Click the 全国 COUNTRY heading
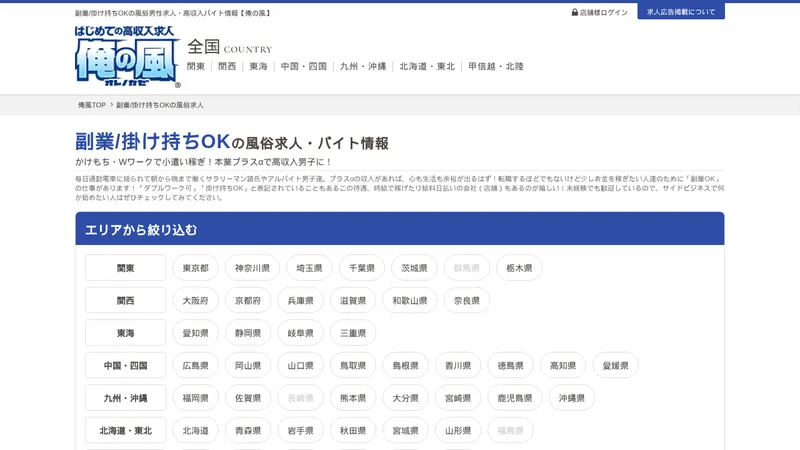The width and height of the screenshot is (800, 450). pyautogui.click(x=230, y=47)
